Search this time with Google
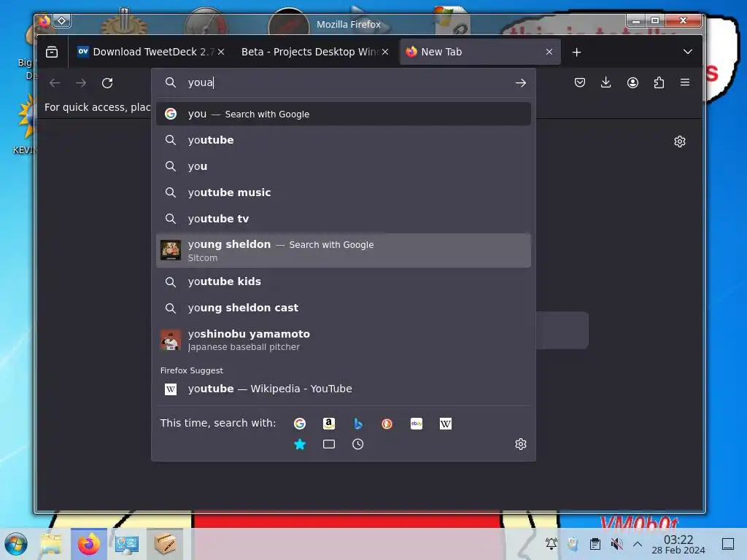 tap(300, 424)
